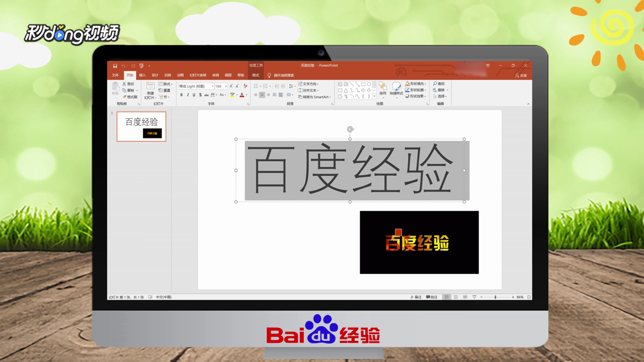Select the oval shape in shapes gallery
The height and width of the screenshot is (362, 644).
[369, 84]
